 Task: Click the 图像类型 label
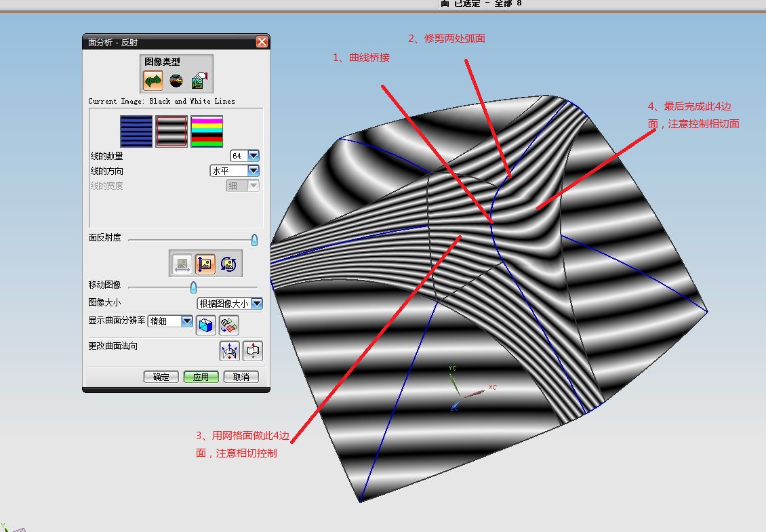click(x=162, y=62)
